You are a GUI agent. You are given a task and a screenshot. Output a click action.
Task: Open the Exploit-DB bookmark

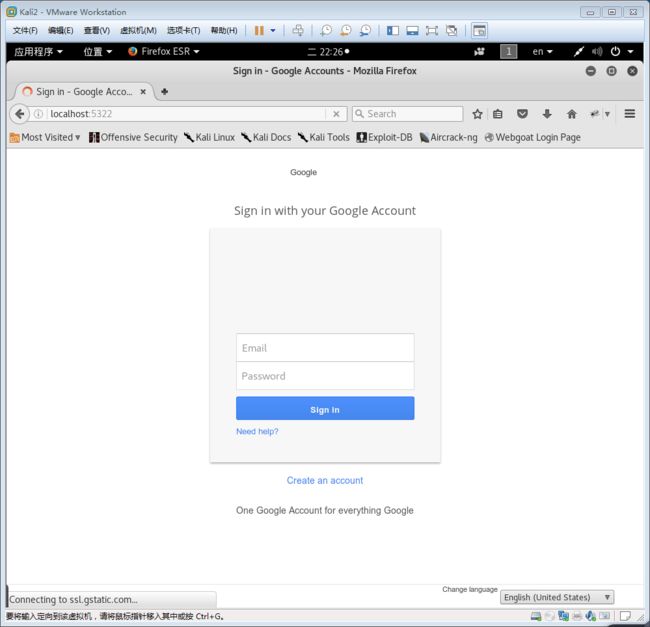[x=384, y=137]
